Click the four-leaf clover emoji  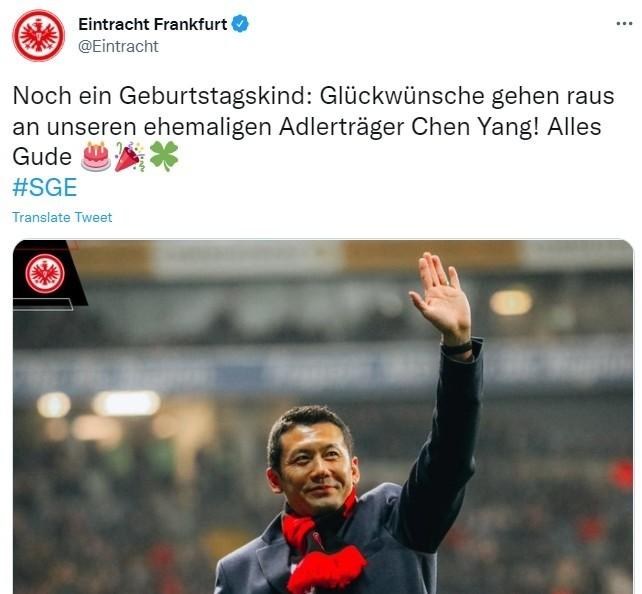click(164, 156)
